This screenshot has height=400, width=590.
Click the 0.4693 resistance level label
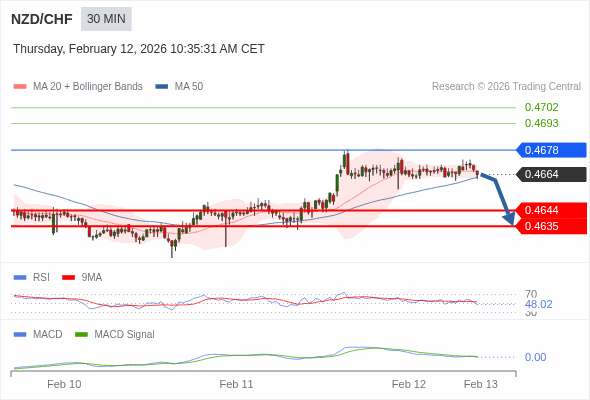coord(541,123)
